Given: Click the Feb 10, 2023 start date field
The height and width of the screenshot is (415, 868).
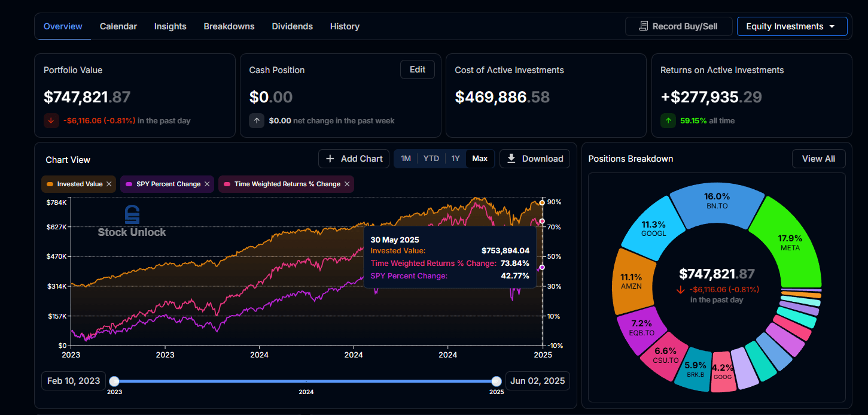Looking at the screenshot, I should 74,381.
